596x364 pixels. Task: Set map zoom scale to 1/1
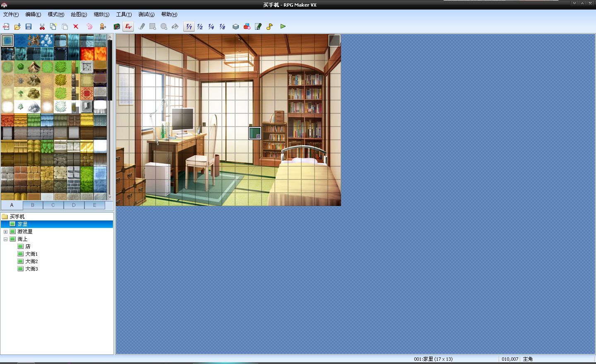coord(189,26)
